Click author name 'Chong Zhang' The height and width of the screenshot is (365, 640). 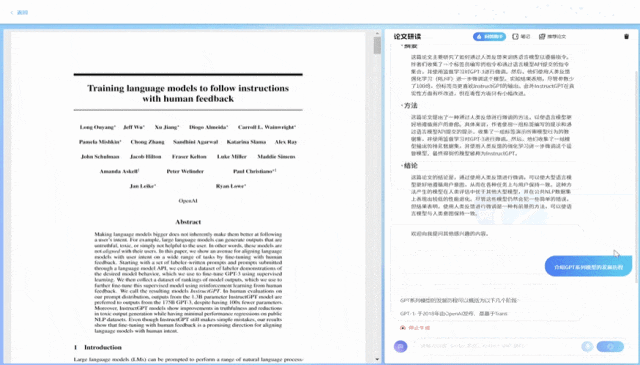tap(147, 142)
